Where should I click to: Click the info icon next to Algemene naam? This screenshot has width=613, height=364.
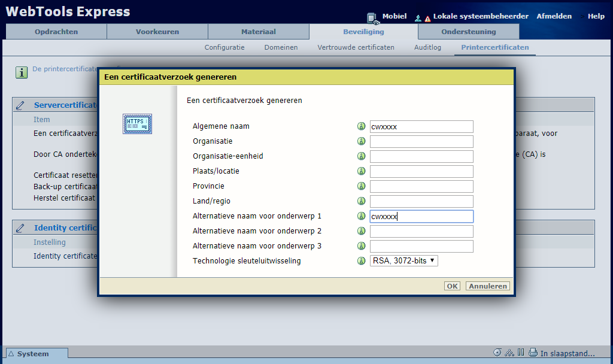[361, 126]
